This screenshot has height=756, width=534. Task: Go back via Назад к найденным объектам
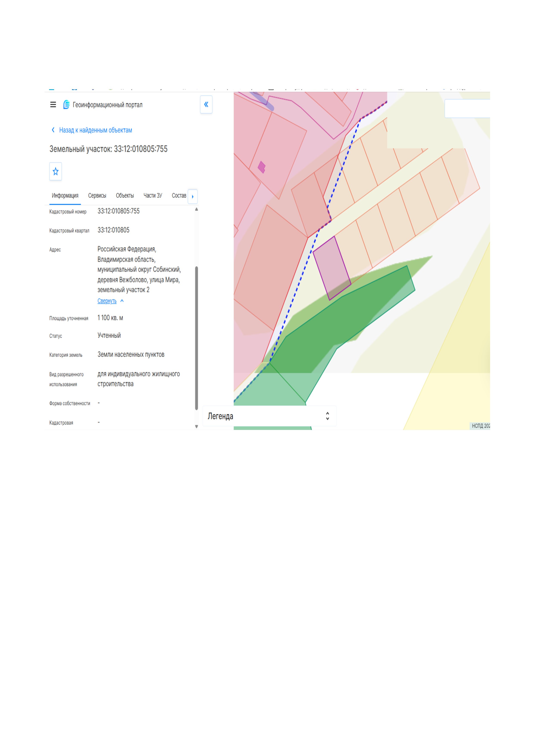pyautogui.click(x=92, y=130)
